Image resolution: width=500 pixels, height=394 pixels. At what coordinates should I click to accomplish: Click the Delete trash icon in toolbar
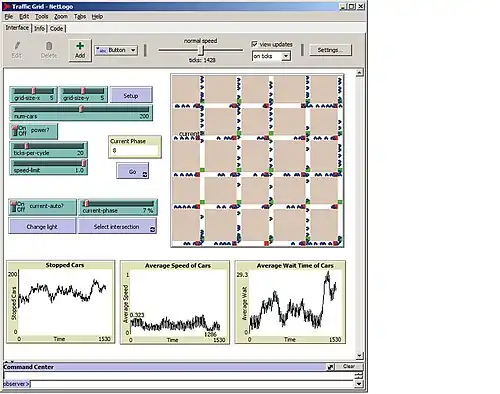pyautogui.click(x=49, y=46)
